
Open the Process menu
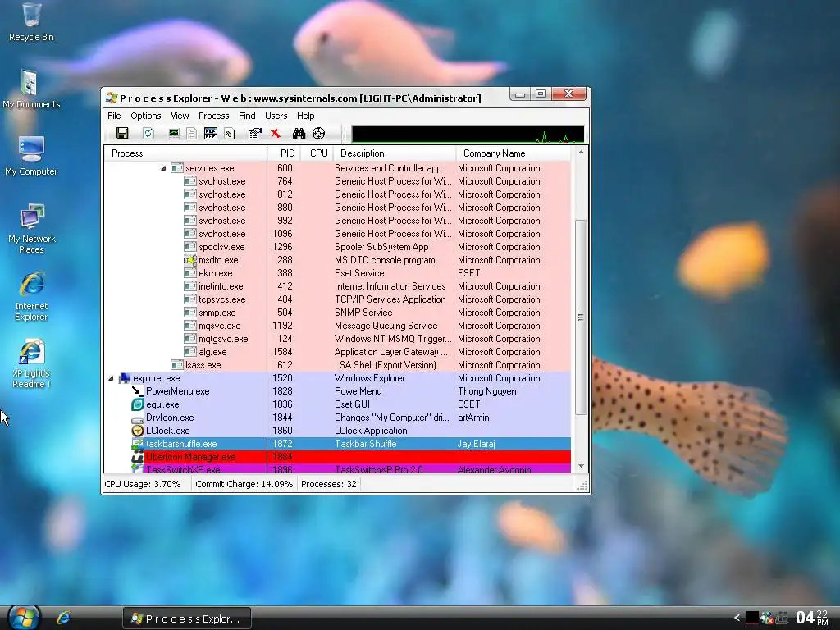tap(214, 116)
